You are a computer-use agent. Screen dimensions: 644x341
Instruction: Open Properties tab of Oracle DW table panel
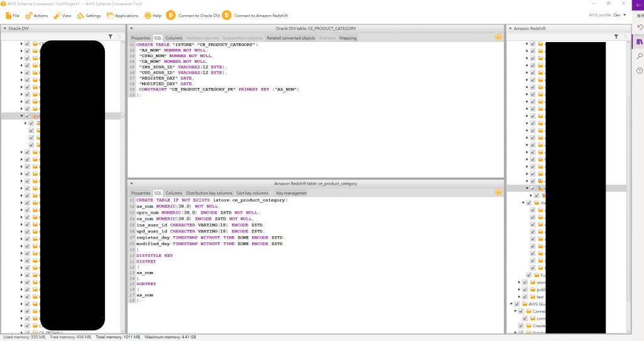(x=140, y=38)
